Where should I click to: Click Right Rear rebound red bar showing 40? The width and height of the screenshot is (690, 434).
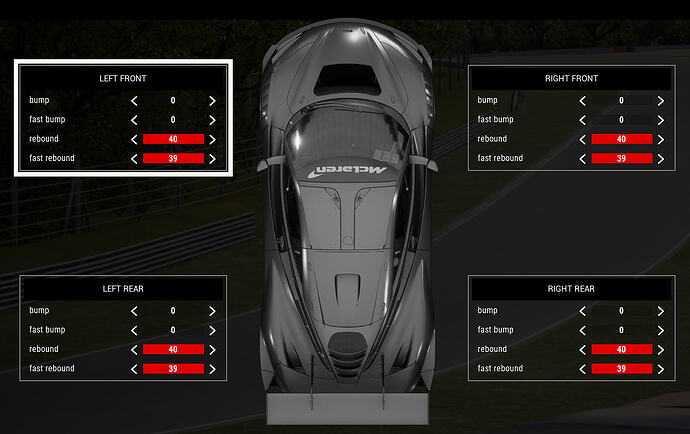(622, 349)
